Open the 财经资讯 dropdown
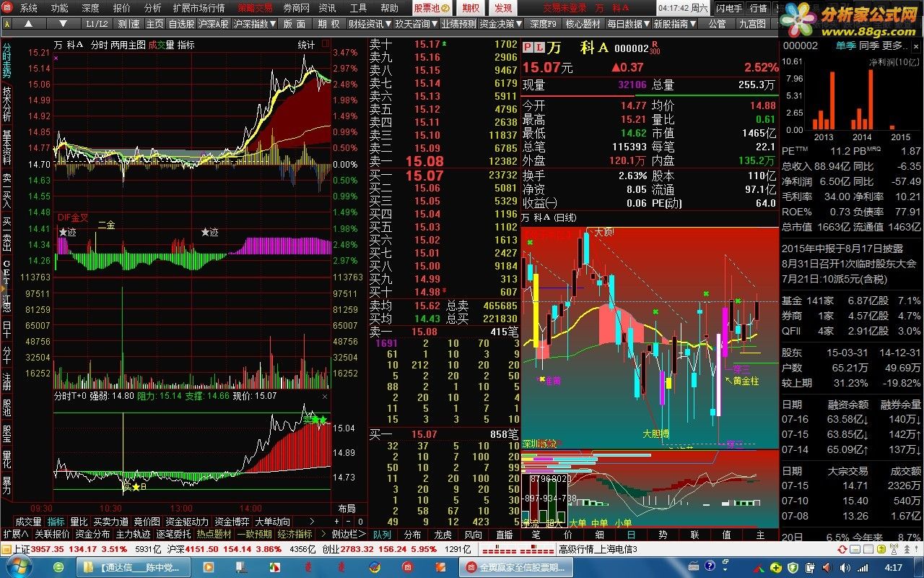The image size is (924, 578). click(370, 24)
